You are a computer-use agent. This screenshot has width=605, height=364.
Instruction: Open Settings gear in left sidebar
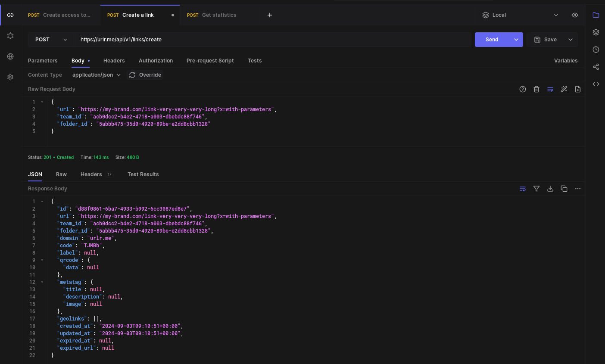(x=10, y=77)
